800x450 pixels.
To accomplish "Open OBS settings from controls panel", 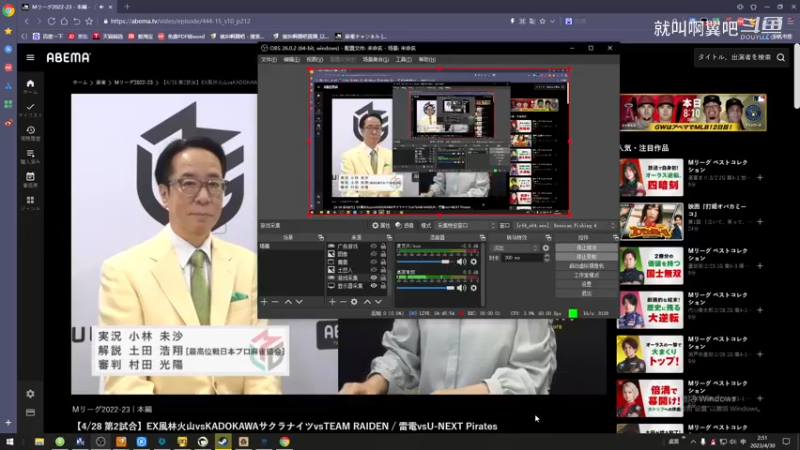I will [586, 284].
